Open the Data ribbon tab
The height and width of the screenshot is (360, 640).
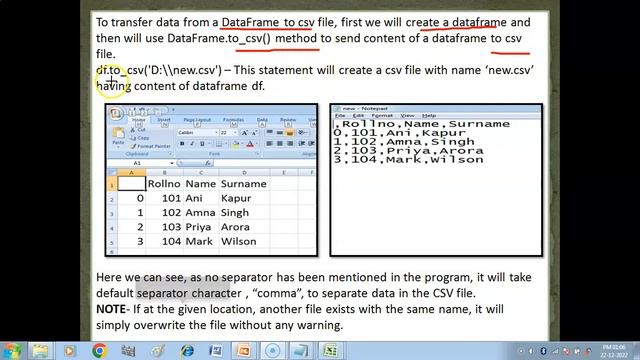[x=262, y=120]
